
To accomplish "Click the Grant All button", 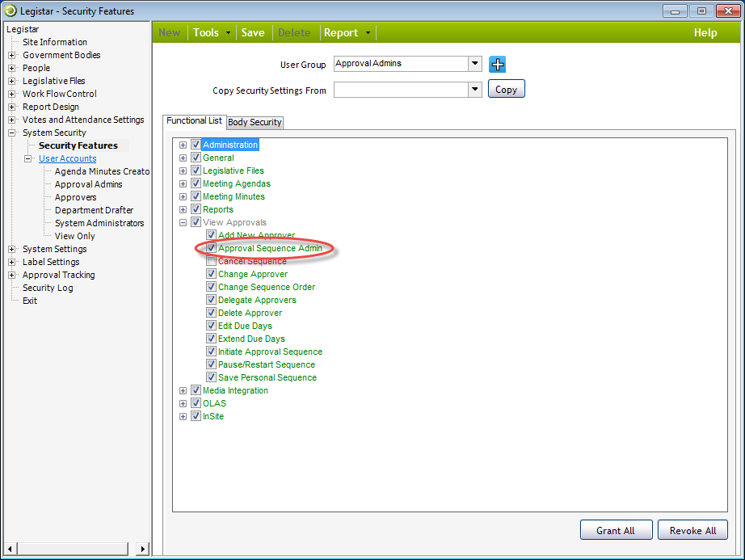I will coord(616,530).
